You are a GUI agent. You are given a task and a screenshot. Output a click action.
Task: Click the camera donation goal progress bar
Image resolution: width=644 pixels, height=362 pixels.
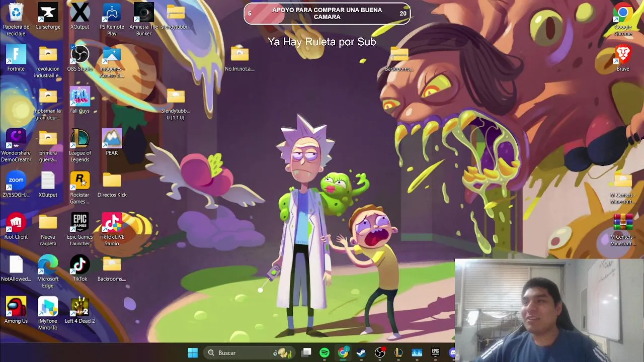click(x=327, y=14)
